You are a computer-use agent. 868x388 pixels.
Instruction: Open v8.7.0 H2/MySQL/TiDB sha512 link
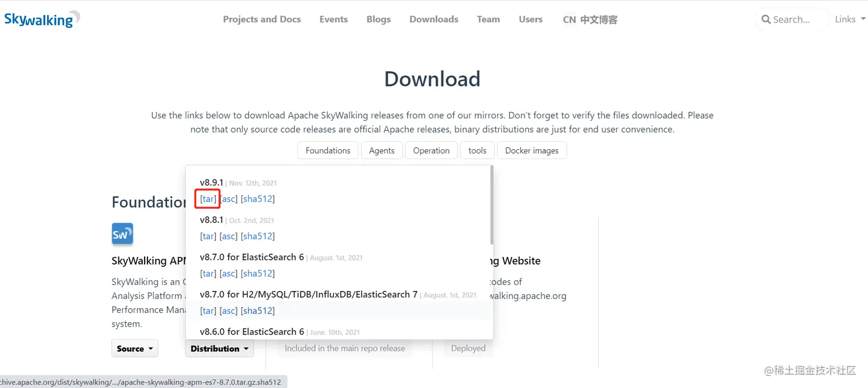tap(258, 311)
